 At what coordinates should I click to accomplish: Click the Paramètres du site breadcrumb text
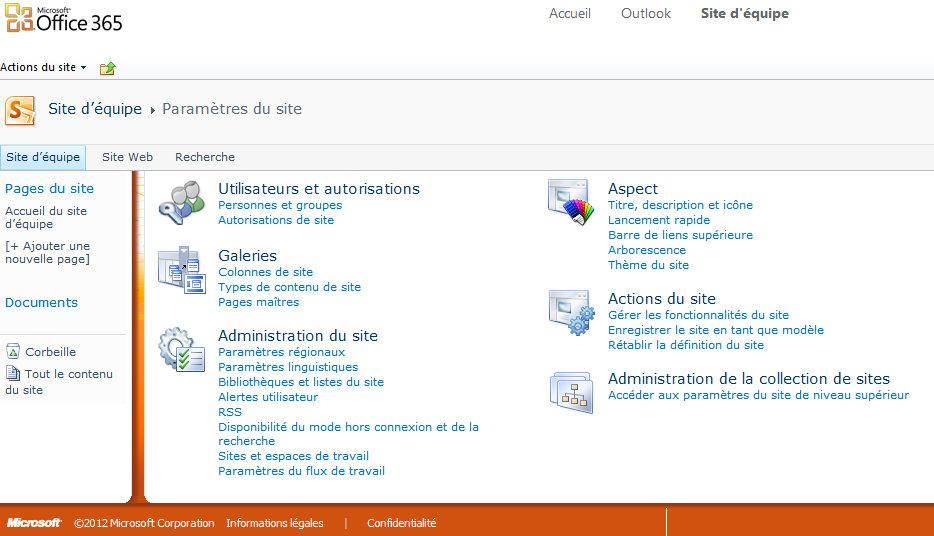(232, 109)
